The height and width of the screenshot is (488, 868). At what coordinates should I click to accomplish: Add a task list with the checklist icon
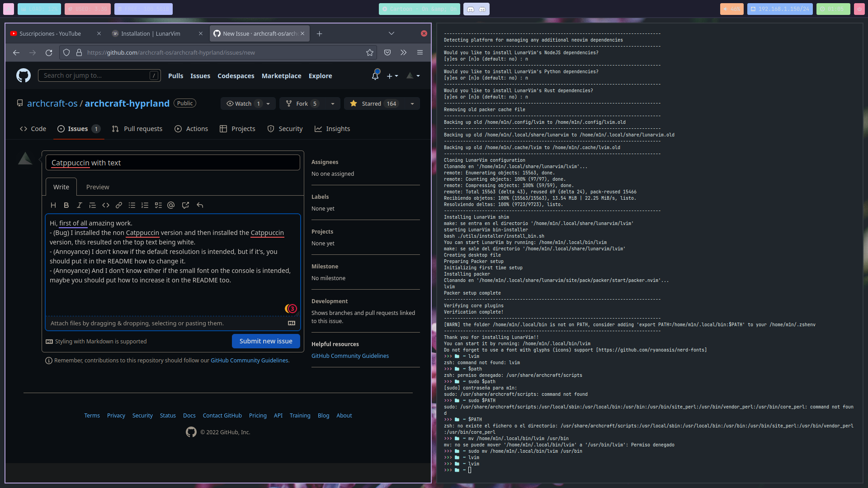pyautogui.click(x=158, y=205)
